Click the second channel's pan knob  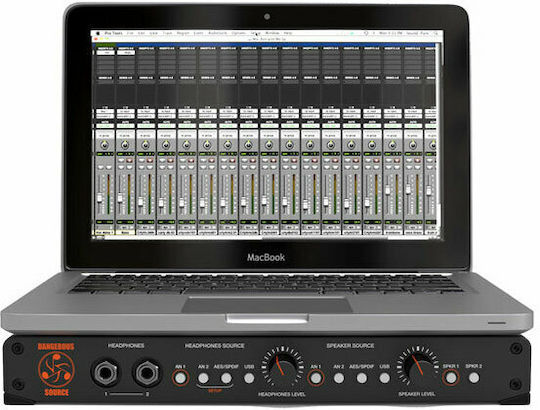coord(125,145)
